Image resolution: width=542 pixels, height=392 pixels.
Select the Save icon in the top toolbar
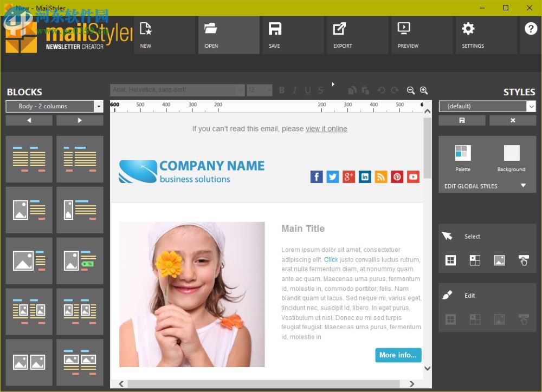274,28
